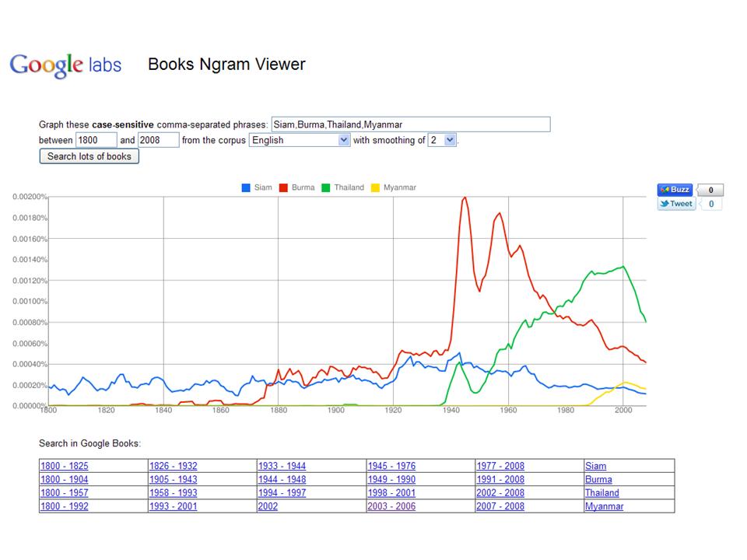The height and width of the screenshot is (560, 747).
Task: Click the green Thailand legend swatch
Action: pos(326,187)
